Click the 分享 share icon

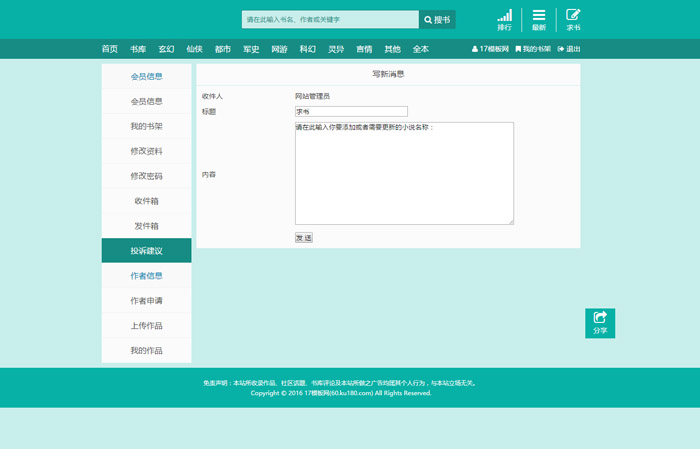(x=600, y=323)
